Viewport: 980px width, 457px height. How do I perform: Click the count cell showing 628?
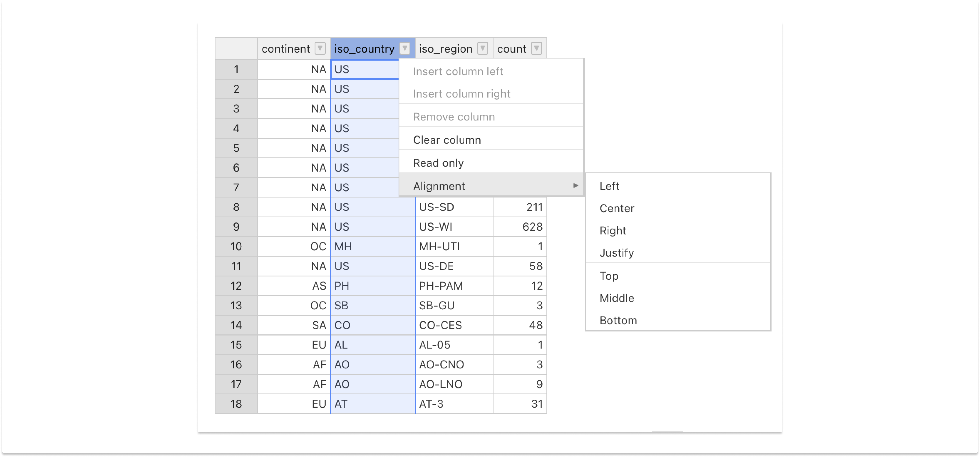coord(520,227)
